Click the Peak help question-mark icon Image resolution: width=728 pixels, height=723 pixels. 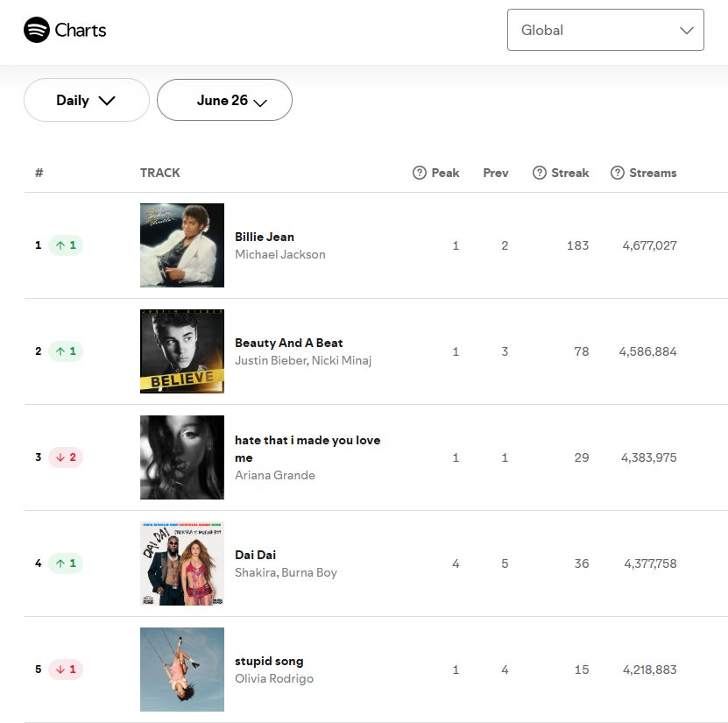(420, 173)
